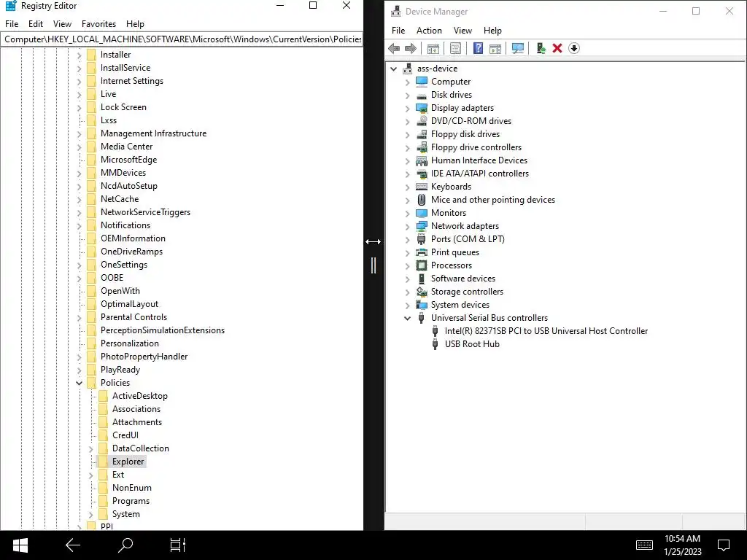
Task: Click the red X Uninstall device icon
Action: click(x=557, y=48)
